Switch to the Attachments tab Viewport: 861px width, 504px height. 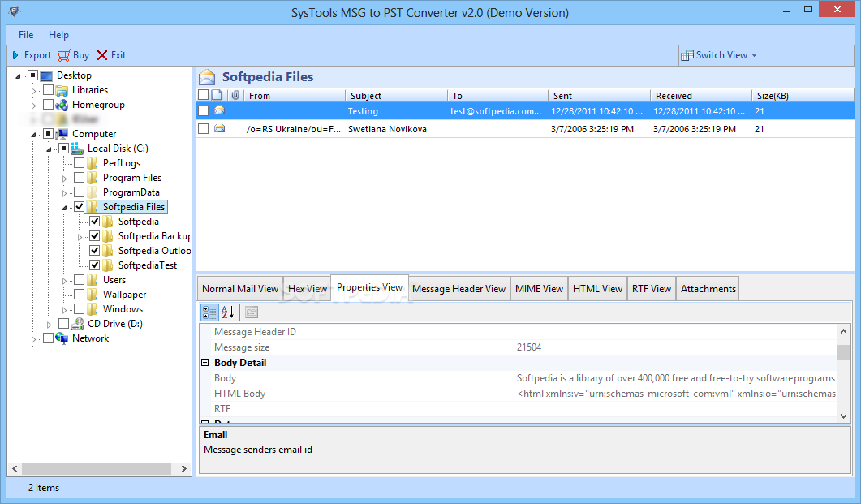point(708,289)
